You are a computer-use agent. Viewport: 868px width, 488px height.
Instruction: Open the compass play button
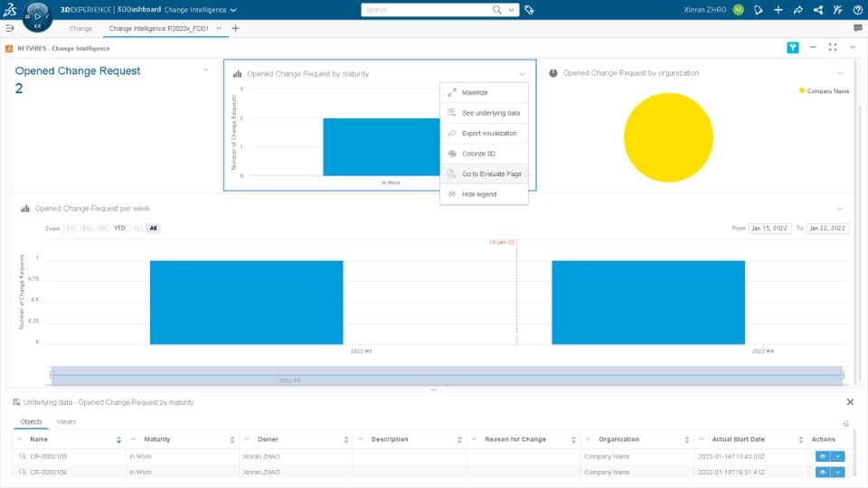[38, 16]
